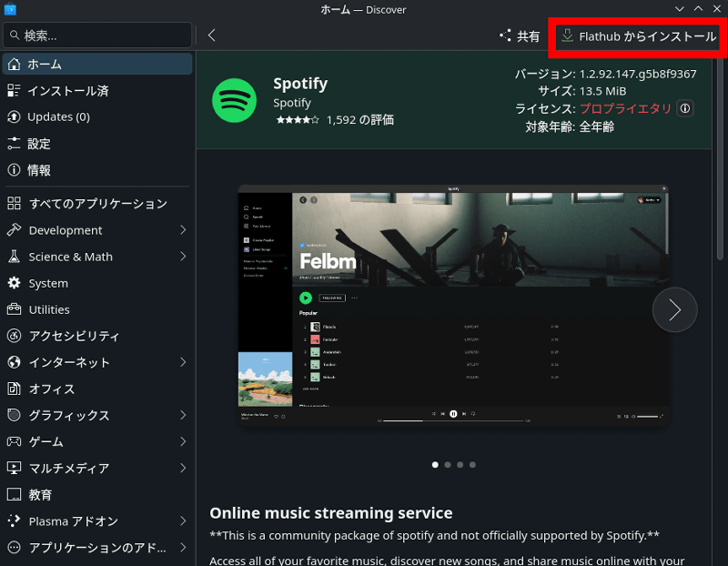
Task: Click the search magnifier icon
Action: [15, 35]
